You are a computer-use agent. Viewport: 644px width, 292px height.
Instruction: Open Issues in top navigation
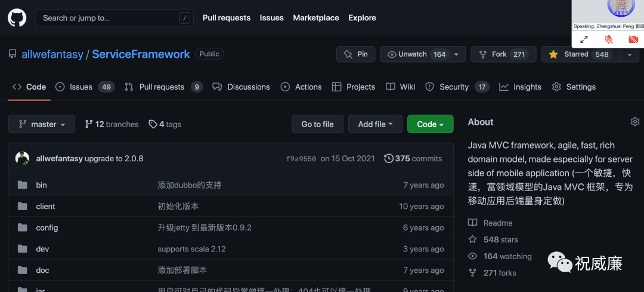click(x=271, y=18)
